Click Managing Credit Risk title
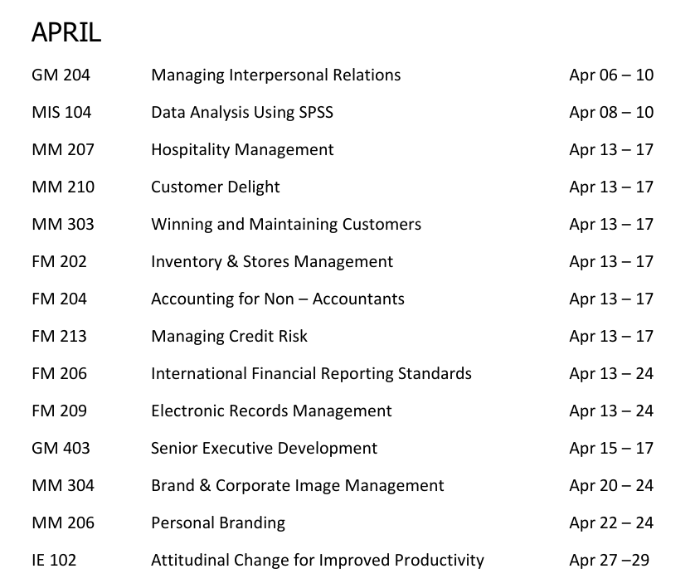Viewport: 700px width, 588px height. pyautogui.click(x=229, y=336)
